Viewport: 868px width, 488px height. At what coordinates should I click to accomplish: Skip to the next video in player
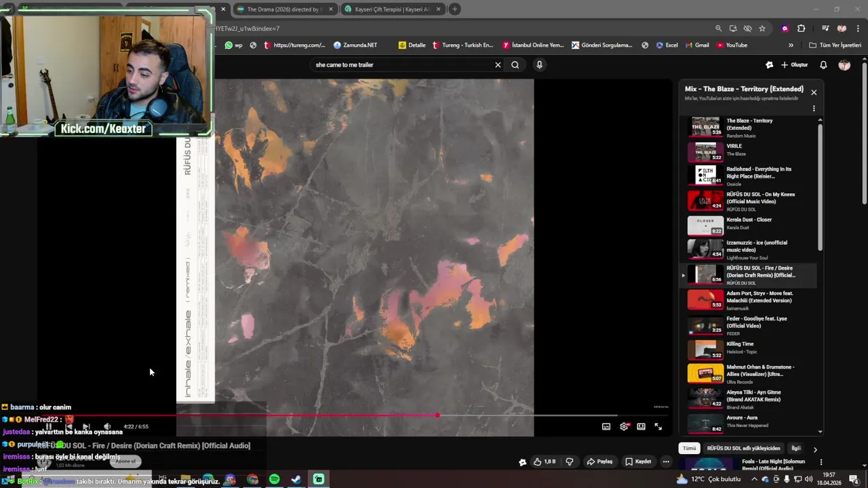(x=86, y=426)
